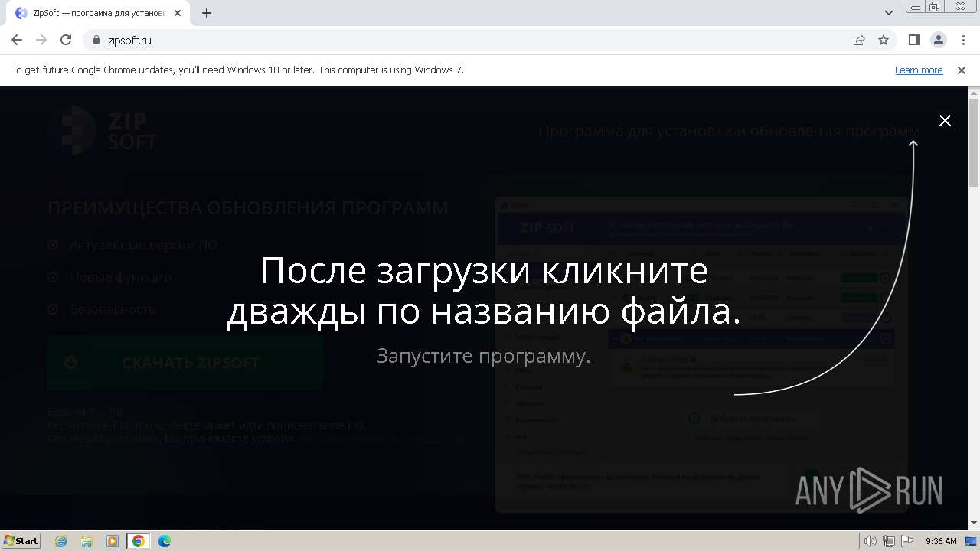Reload the zipsoft.ru page
This screenshot has height=551, width=980.
66,40
